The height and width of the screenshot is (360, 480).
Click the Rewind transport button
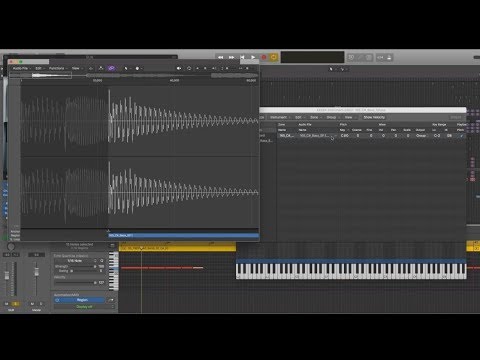click(x=221, y=57)
